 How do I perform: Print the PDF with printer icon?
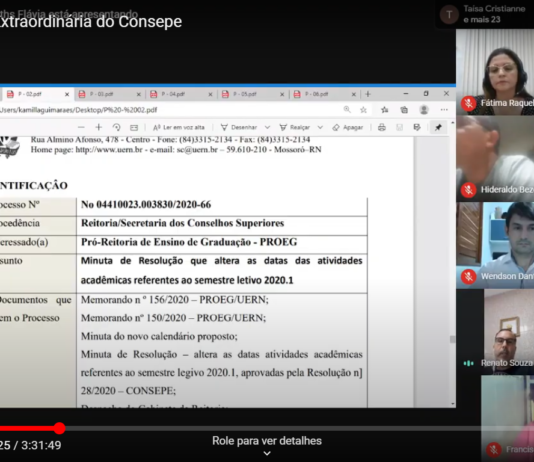point(382,127)
